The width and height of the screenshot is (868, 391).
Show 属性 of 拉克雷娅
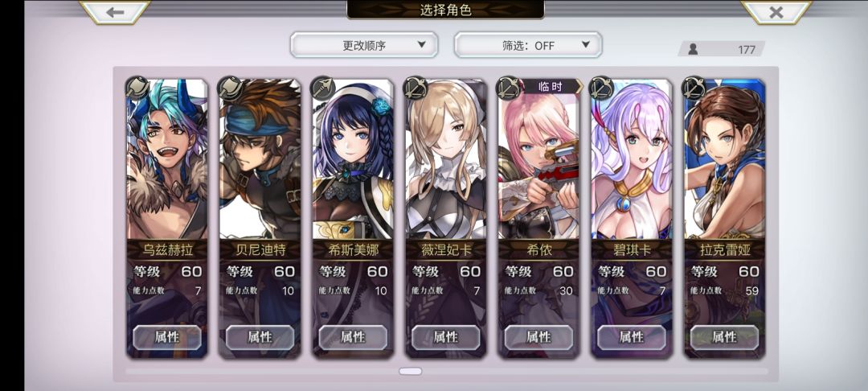[725, 337]
